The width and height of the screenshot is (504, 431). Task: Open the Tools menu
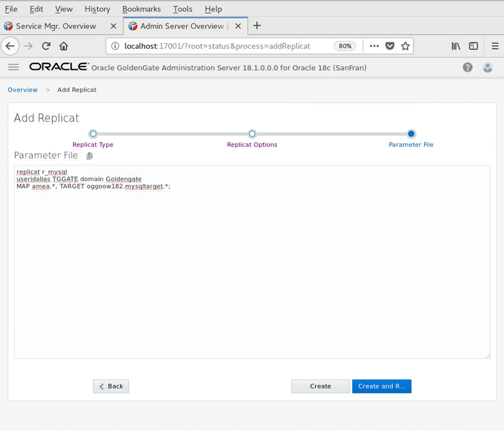(x=182, y=9)
